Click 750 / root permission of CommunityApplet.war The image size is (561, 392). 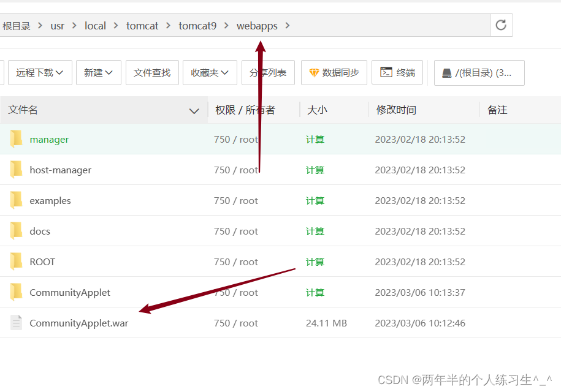(x=236, y=323)
